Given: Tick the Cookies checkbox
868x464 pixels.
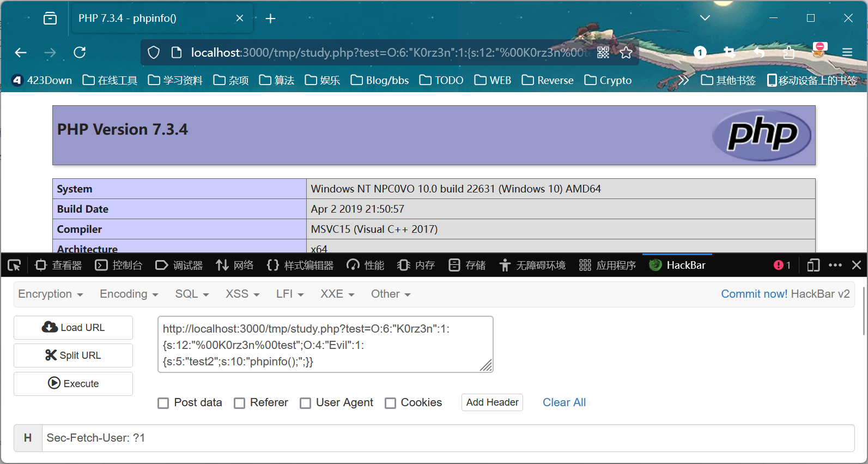Looking at the screenshot, I should click(390, 403).
